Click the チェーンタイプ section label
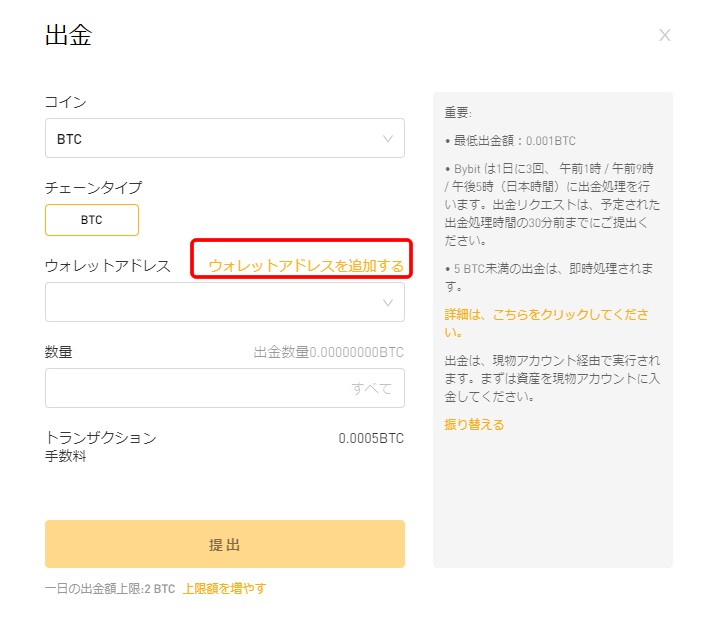 tap(93, 188)
